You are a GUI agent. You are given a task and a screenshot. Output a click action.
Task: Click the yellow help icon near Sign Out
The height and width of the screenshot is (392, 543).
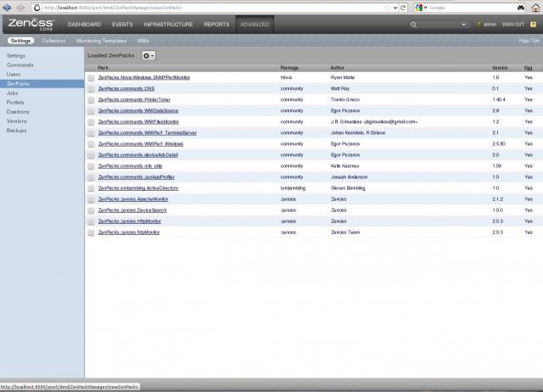(534, 25)
